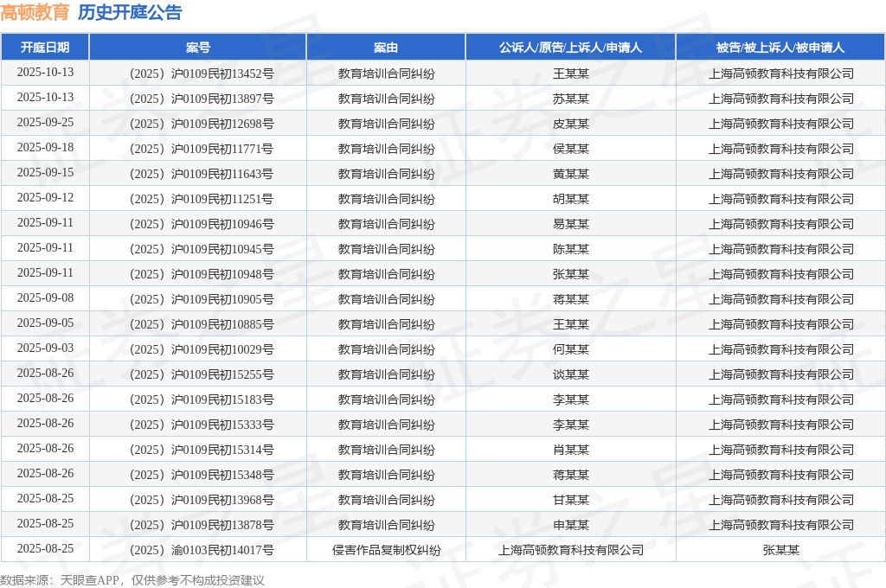Click case number 沪0109民初11251号
This screenshot has height=588, width=886.
click(222, 199)
